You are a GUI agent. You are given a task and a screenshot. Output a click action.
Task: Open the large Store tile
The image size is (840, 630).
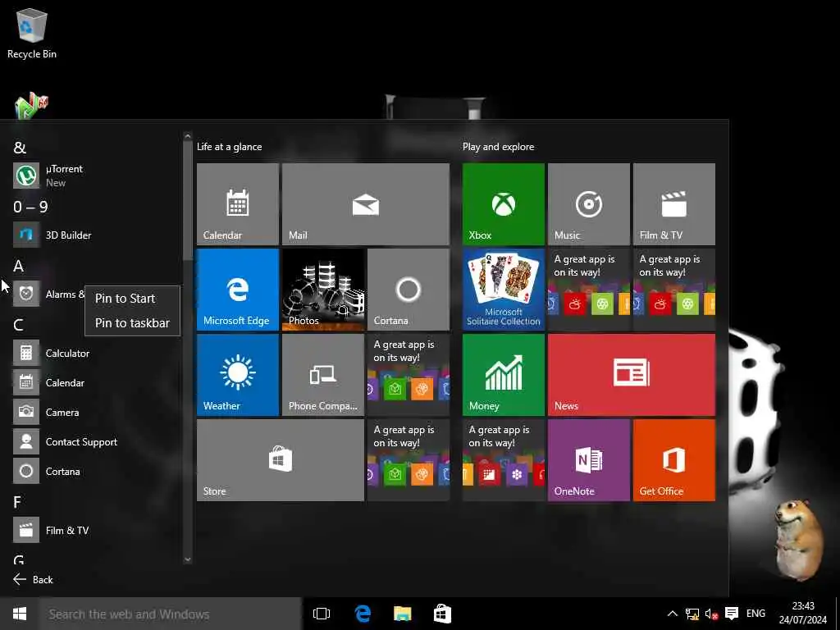coord(281,459)
